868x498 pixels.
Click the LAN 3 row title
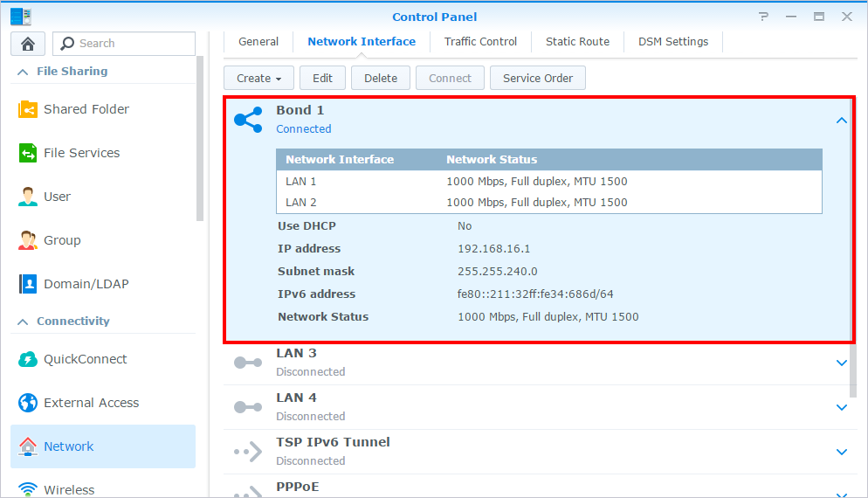coord(296,354)
